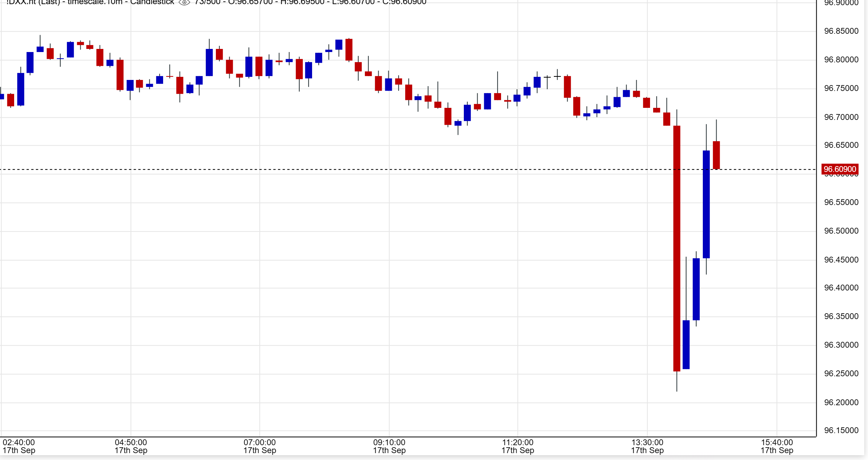This screenshot has height=460, width=868.
Task: Click the !DXX.nt Candlestick series title
Action: click(90, 2)
